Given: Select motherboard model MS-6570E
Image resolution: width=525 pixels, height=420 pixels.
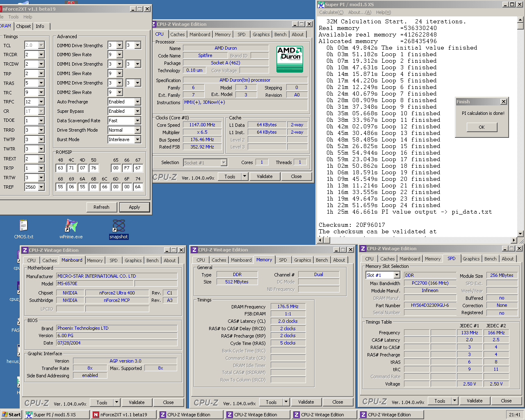Looking at the screenshot, I should 95,283.
